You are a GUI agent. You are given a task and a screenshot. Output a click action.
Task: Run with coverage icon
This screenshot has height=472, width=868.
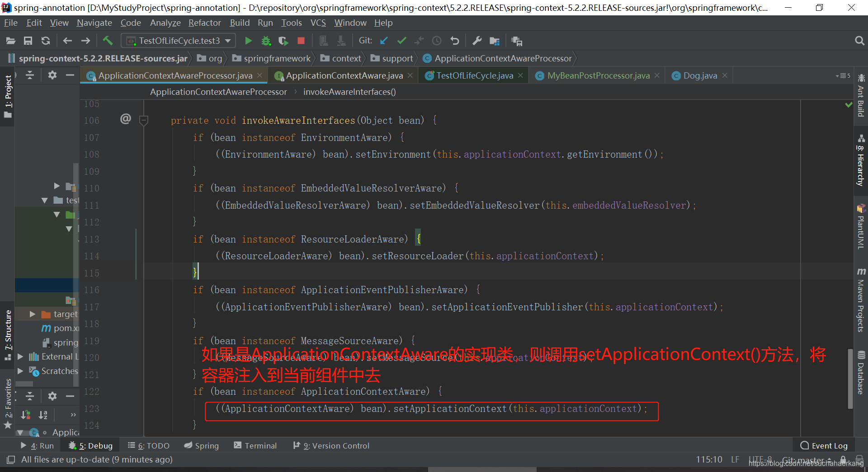coord(283,41)
